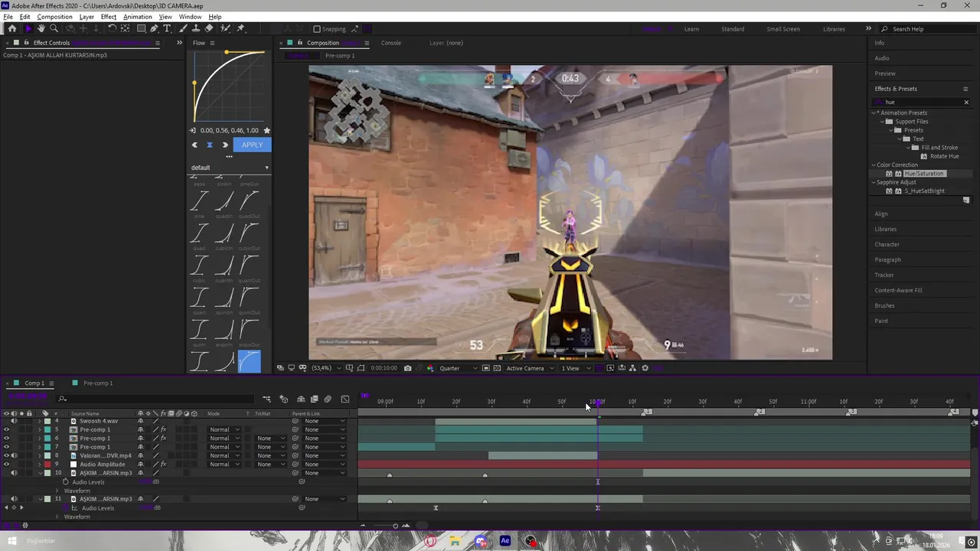Viewport: 980px width, 551px height.
Task: Switch to the Small Screen workspace
Action: (x=783, y=29)
